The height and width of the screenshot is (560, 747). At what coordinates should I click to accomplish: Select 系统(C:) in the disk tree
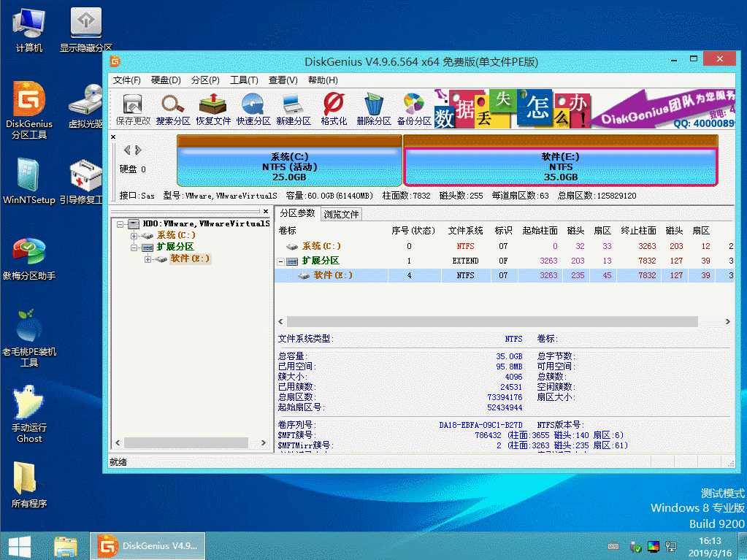[176, 235]
